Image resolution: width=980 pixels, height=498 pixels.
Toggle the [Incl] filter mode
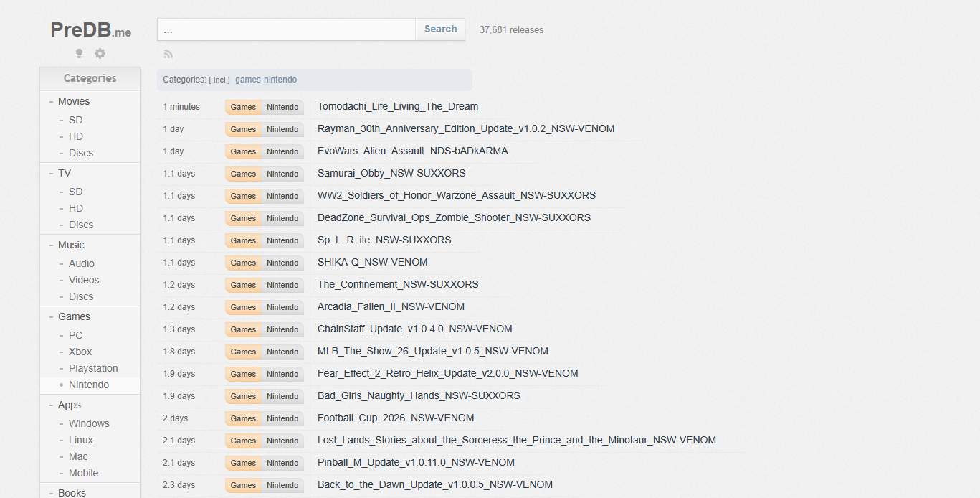point(219,80)
